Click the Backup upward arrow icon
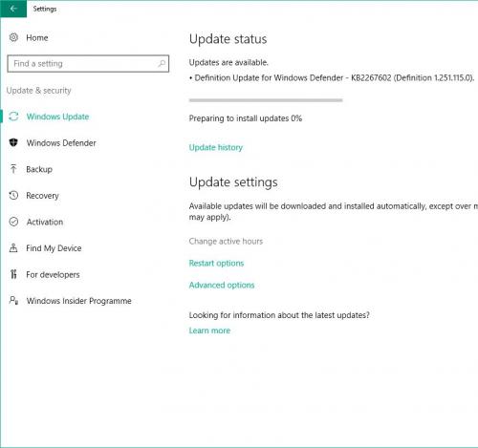 13,169
